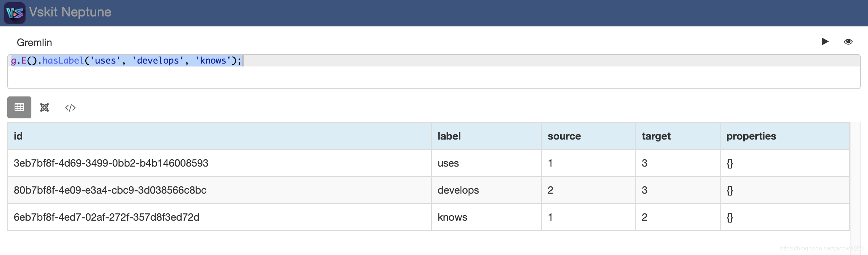Click the Vskit Neptune title text
The image size is (868, 255).
(70, 12)
